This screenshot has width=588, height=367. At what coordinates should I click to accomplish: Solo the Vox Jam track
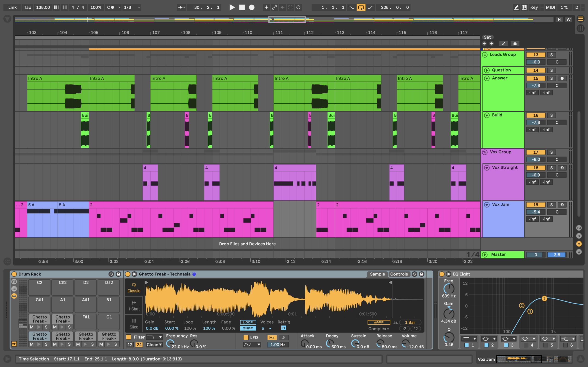551,205
